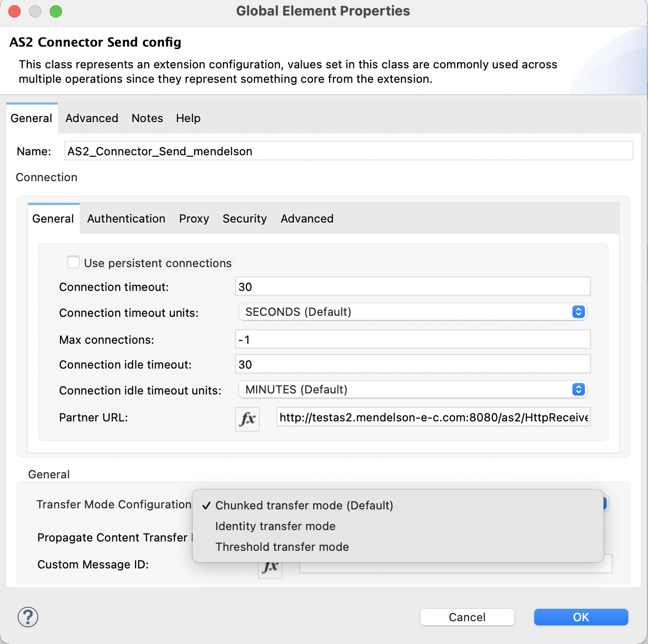The image size is (648, 644).
Task: Click the fx expression icon beside Partner URL
Action: (x=247, y=418)
